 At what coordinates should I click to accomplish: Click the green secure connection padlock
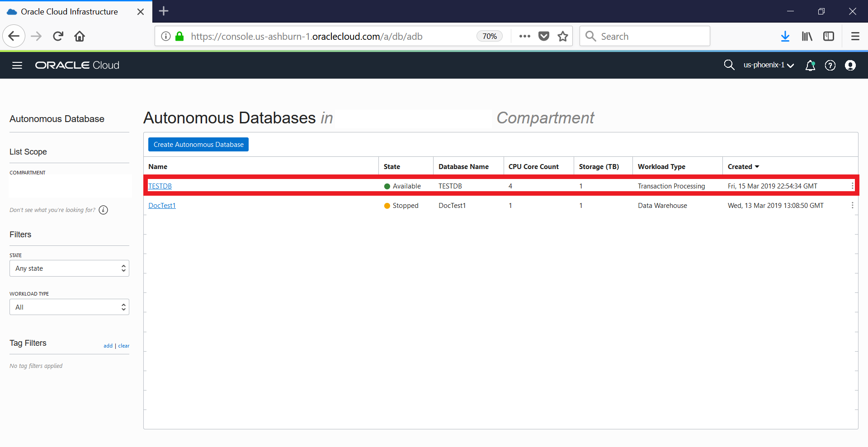point(179,36)
